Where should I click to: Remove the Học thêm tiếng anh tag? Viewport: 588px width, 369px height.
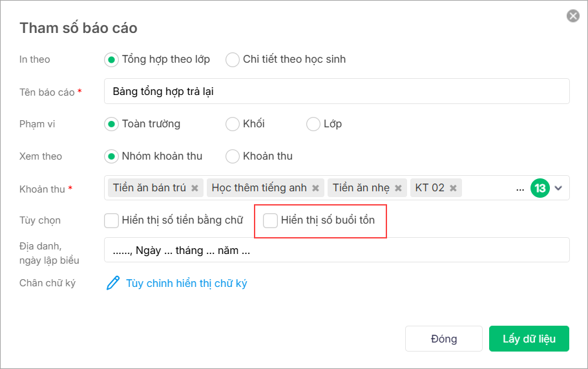coord(315,188)
